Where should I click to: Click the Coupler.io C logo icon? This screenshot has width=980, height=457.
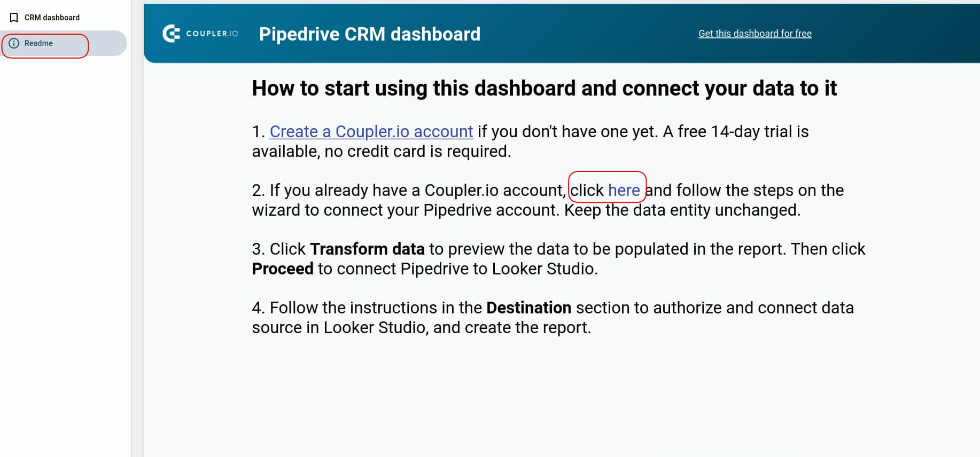(x=172, y=34)
